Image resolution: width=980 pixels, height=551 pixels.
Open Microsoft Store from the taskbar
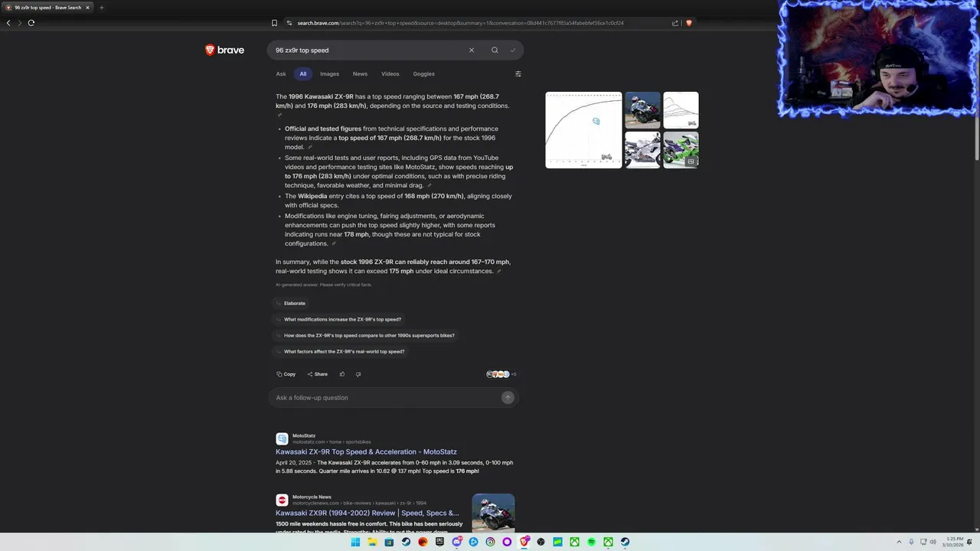(389, 542)
